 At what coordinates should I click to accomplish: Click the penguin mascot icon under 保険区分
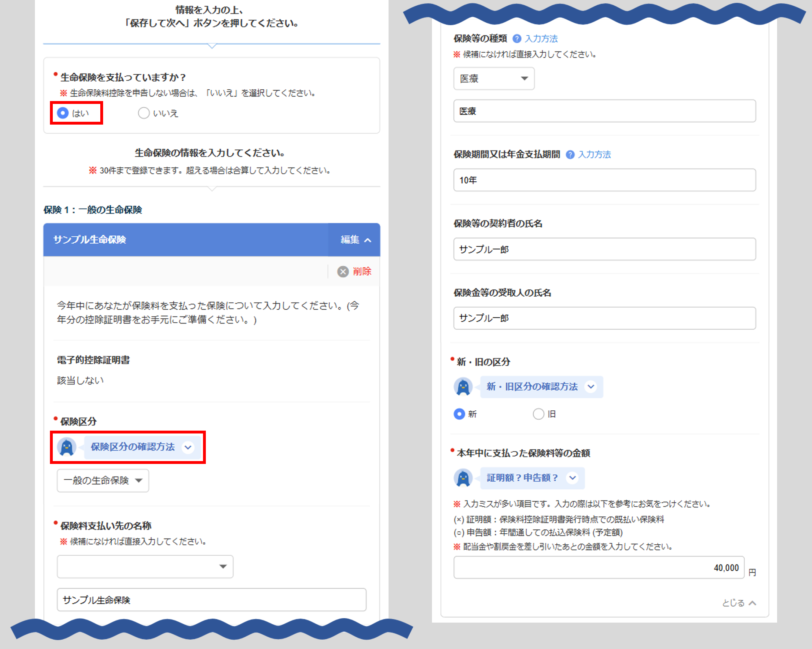click(67, 447)
